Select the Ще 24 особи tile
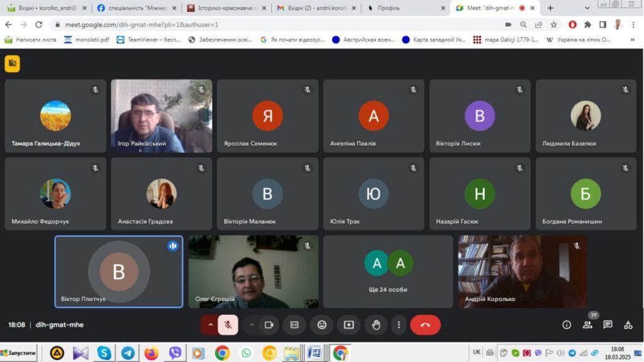Image resolution: width=644 pixels, height=362 pixels. [x=388, y=271]
